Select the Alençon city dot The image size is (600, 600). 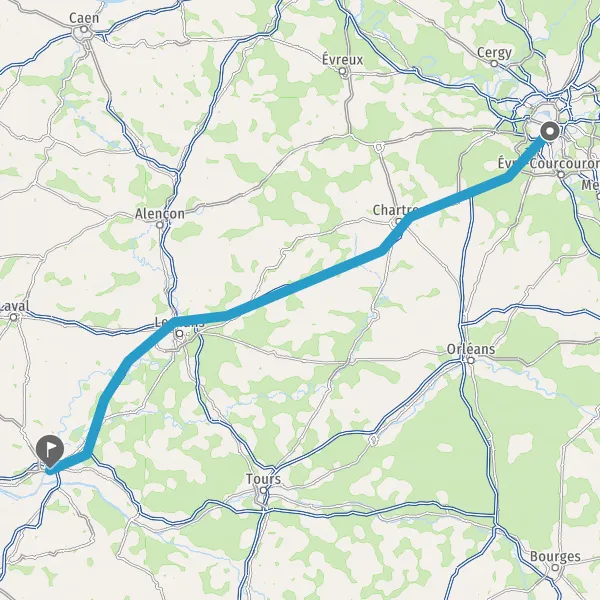(x=160, y=225)
